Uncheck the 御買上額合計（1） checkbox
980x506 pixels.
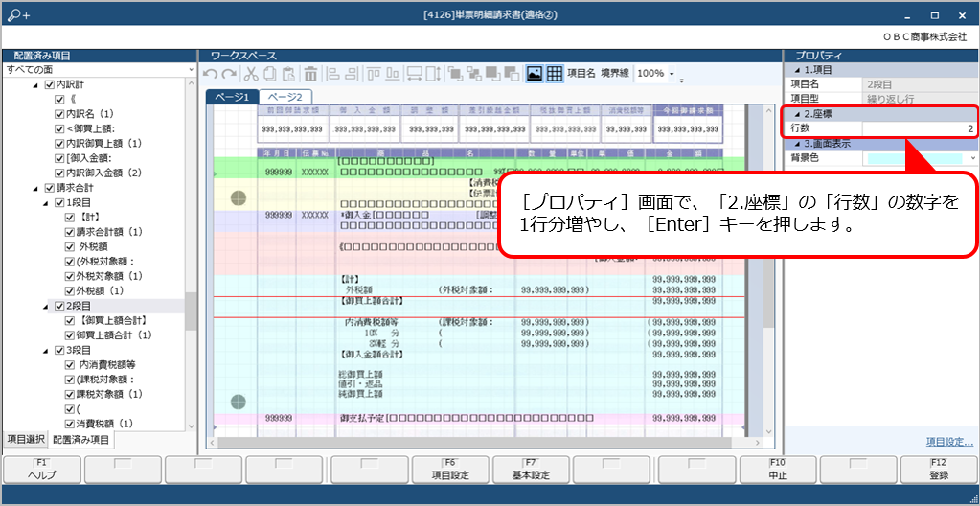69,334
